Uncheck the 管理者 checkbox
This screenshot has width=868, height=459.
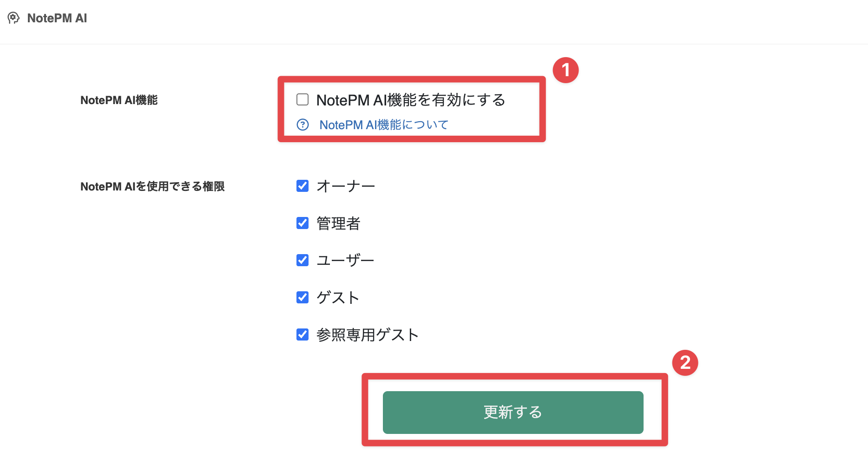(302, 223)
